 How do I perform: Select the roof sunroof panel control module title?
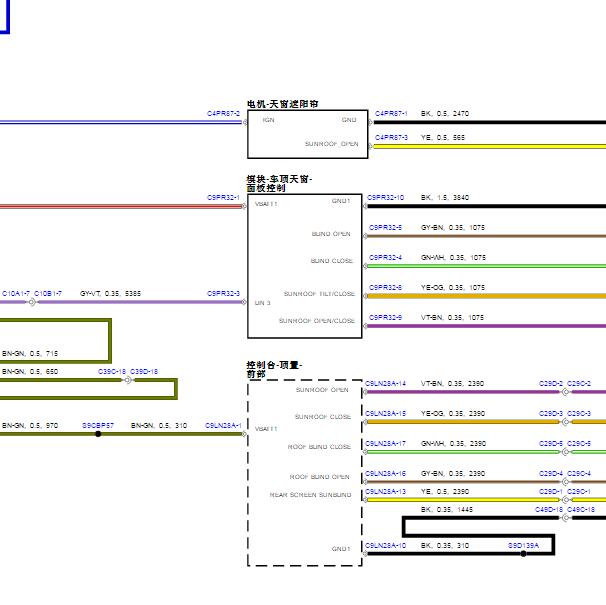[279, 184]
